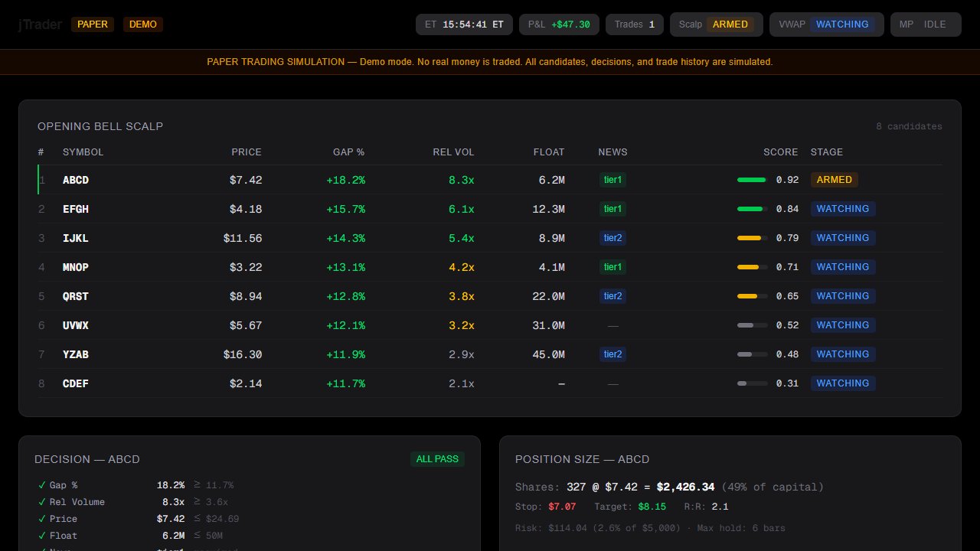Click the tier1 news tag for EFGH
This screenshot has height=551, width=980.
pos(612,209)
